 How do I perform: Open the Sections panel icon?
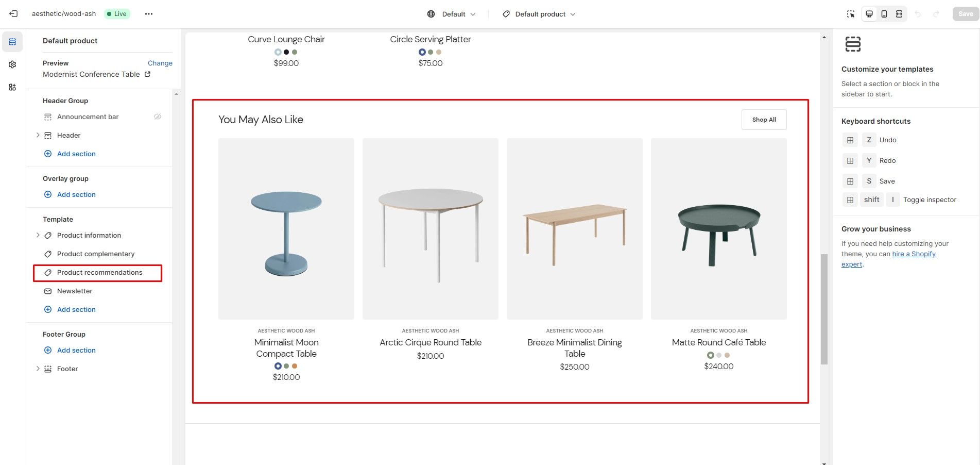(12, 42)
